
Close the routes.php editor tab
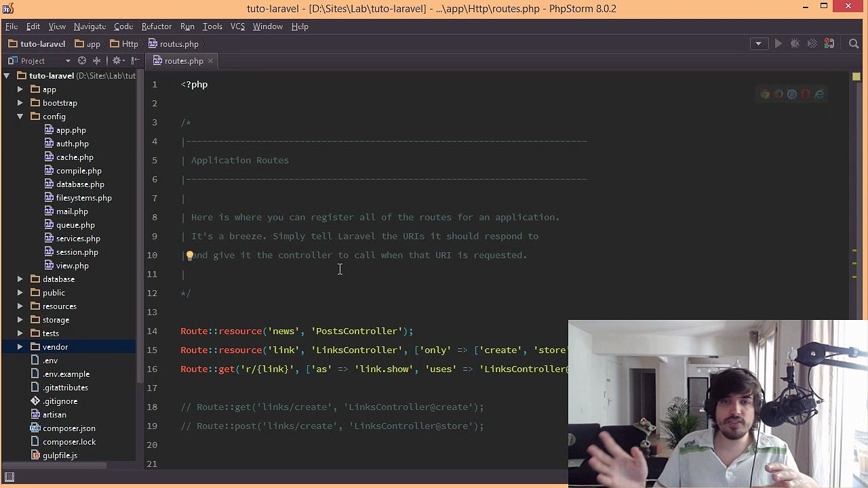[210, 61]
